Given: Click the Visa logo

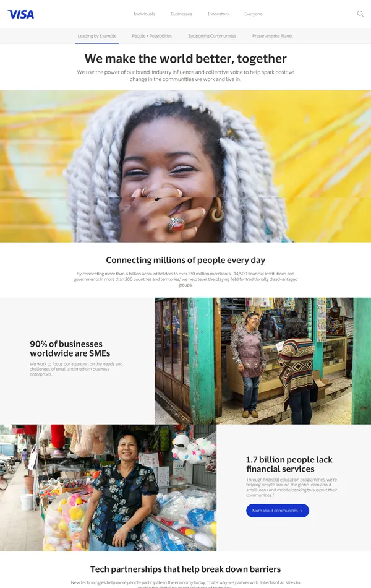Looking at the screenshot, I should [21, 14].
